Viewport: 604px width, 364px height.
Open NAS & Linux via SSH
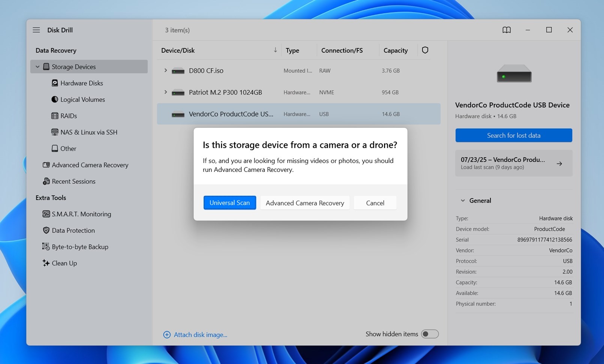pyautogui.click(x=89, y=132)
